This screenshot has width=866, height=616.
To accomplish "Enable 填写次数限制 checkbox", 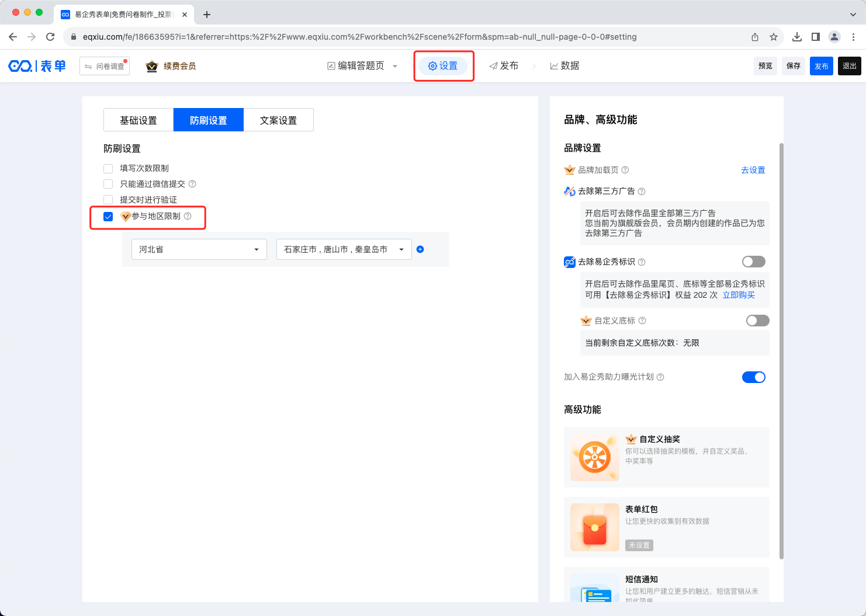I will click(108, 169).
